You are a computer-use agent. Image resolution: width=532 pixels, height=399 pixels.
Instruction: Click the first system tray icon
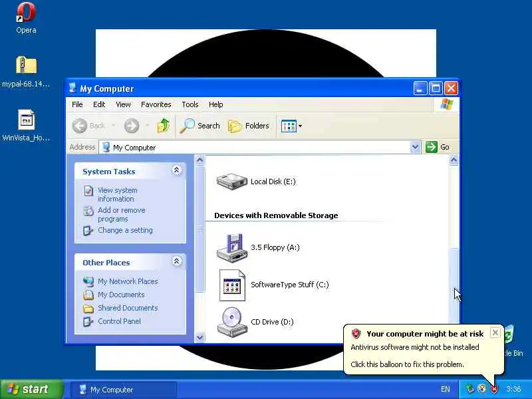click(x=470, y=389)
